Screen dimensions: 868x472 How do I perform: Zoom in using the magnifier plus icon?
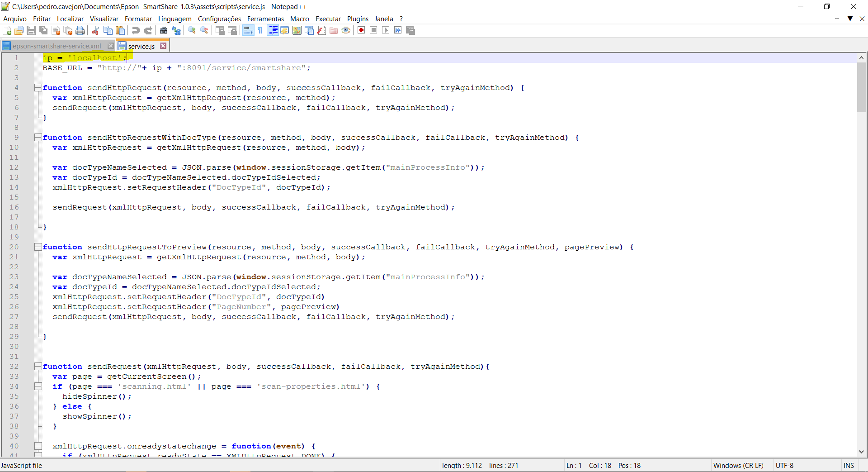point(192,30)
